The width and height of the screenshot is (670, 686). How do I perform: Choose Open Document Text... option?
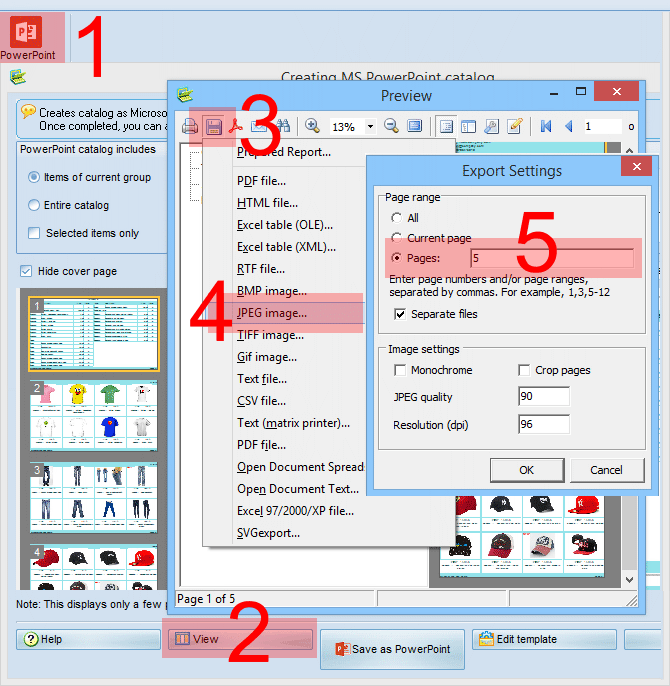click(284, 489)
